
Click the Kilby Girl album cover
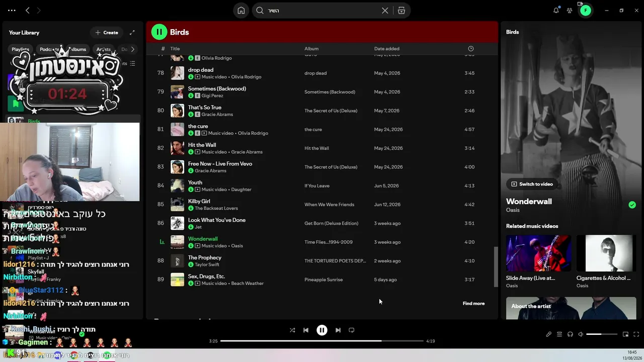[177, 205]
